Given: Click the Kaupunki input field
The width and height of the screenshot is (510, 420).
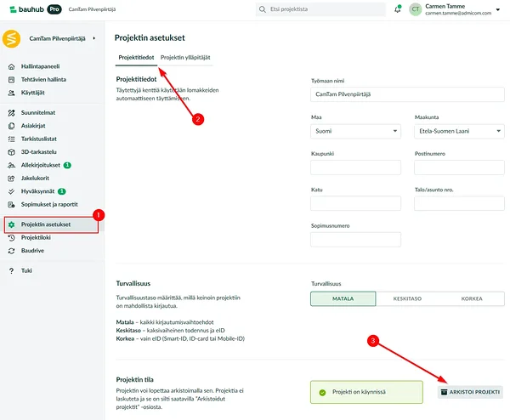Looking at the screenshot, I should coord(355,167).
